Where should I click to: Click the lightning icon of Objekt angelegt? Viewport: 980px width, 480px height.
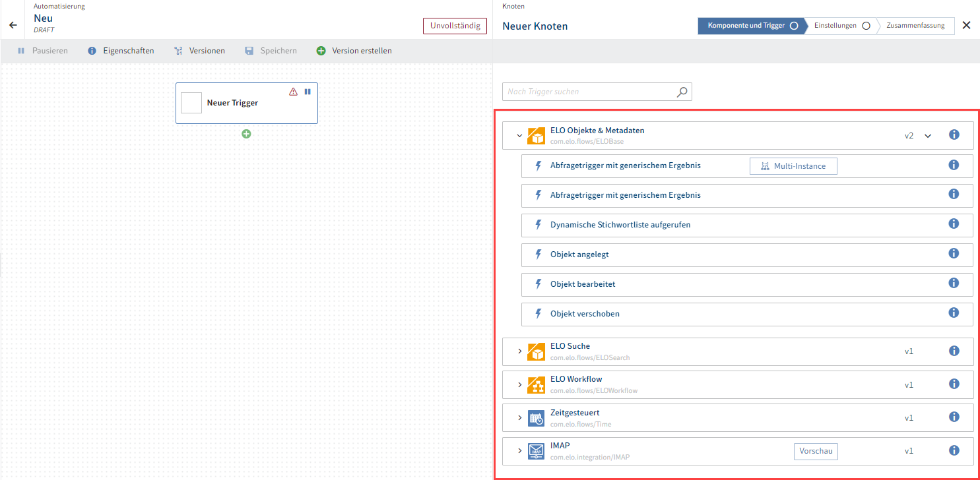coord(538,255)
